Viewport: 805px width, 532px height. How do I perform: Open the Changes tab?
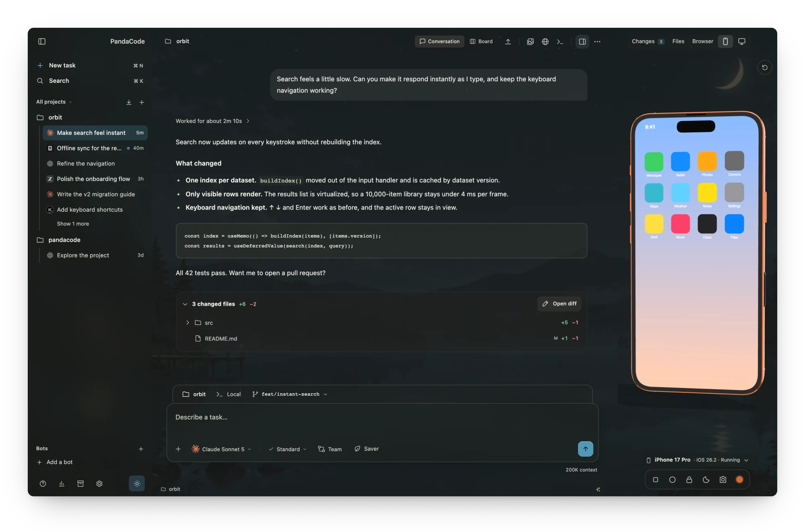(x=648, y=41)
